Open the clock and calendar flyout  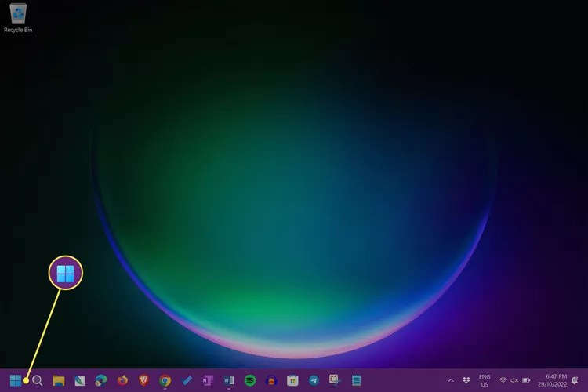click(553, 380)
